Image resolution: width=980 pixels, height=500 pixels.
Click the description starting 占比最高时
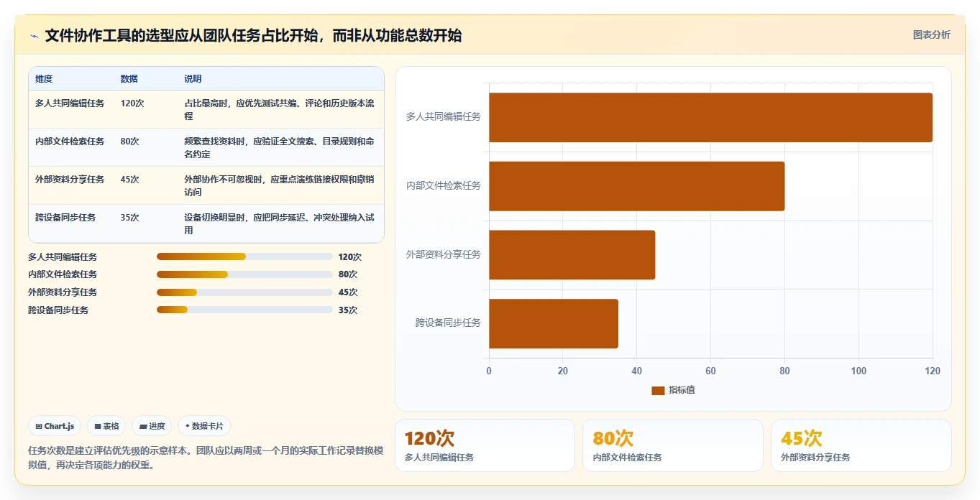point(280,110)
